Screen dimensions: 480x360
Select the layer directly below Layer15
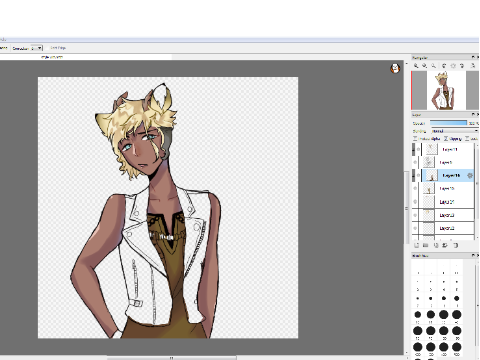pos(443,202)
